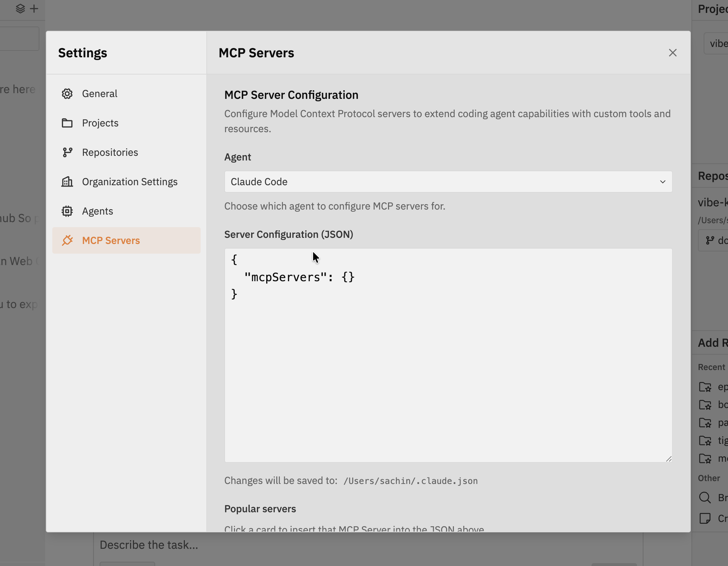728x566 pixels.
Task: Click the starred folder icon beside the first recent repo
Action: (706, 387)
